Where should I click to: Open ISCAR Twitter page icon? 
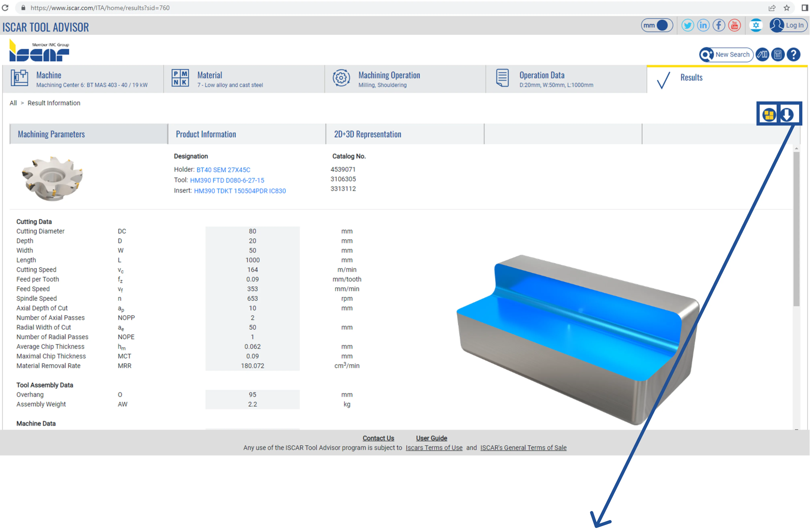point(687,25)
